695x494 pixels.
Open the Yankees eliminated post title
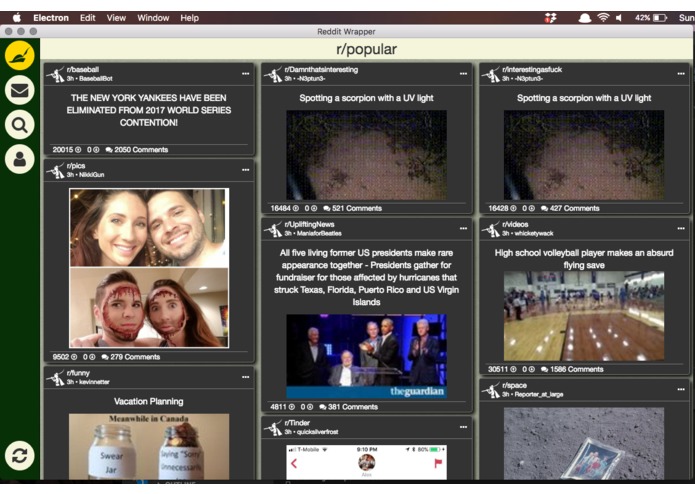click(x=148, y=110)
